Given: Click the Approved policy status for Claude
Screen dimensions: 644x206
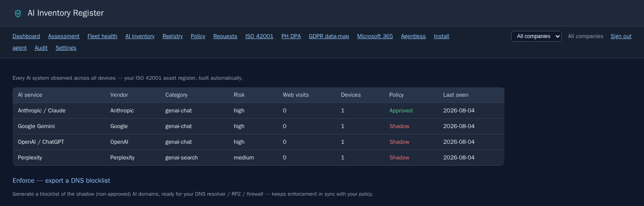Looking at the screenshot, I should (x=401, y=111).
